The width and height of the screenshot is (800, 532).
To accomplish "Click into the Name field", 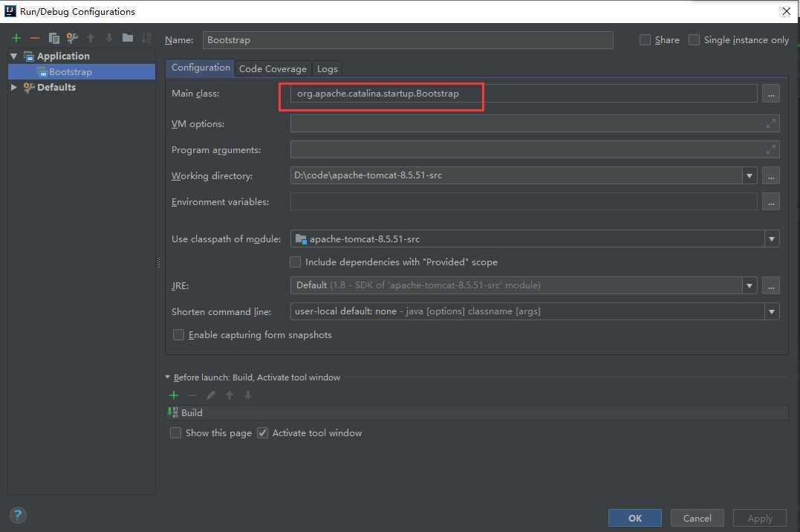I will [408, 40].
